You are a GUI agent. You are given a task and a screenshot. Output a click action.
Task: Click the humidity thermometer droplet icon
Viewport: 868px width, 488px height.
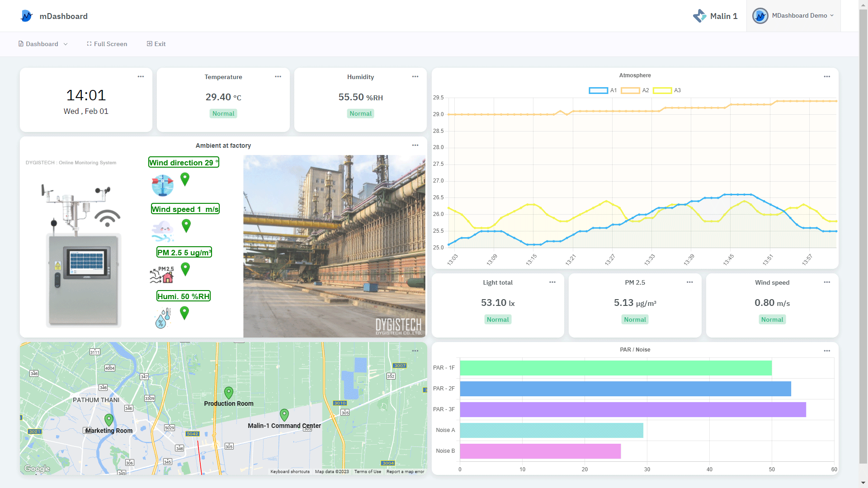point(163,318)
